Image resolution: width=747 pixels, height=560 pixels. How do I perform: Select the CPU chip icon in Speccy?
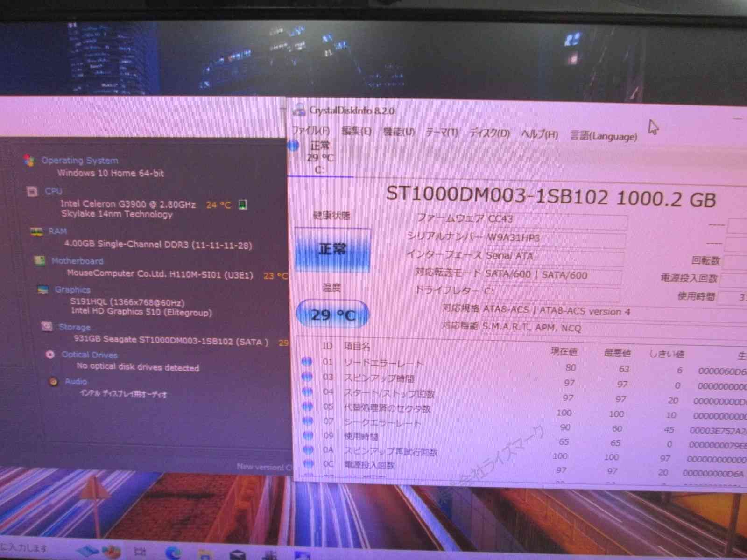point(32,191)
